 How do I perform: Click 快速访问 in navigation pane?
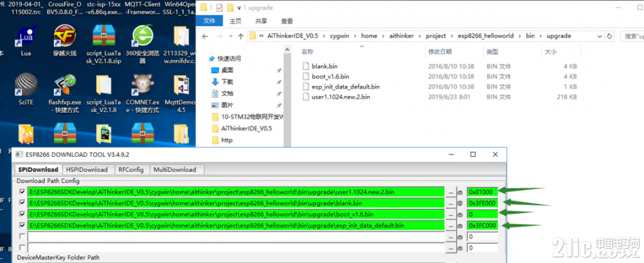click(229, 58)
